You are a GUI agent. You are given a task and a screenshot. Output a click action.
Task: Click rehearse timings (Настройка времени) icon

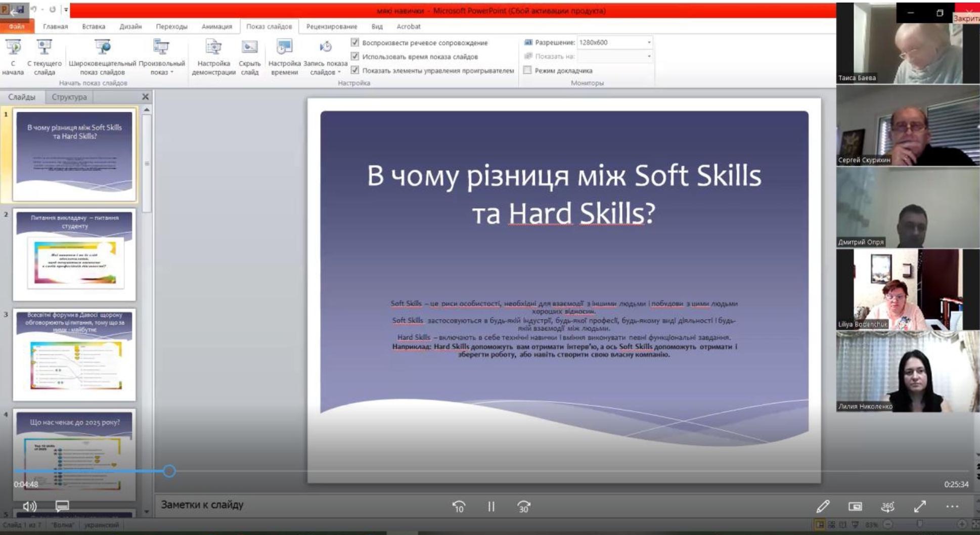[x=284, y=48]
